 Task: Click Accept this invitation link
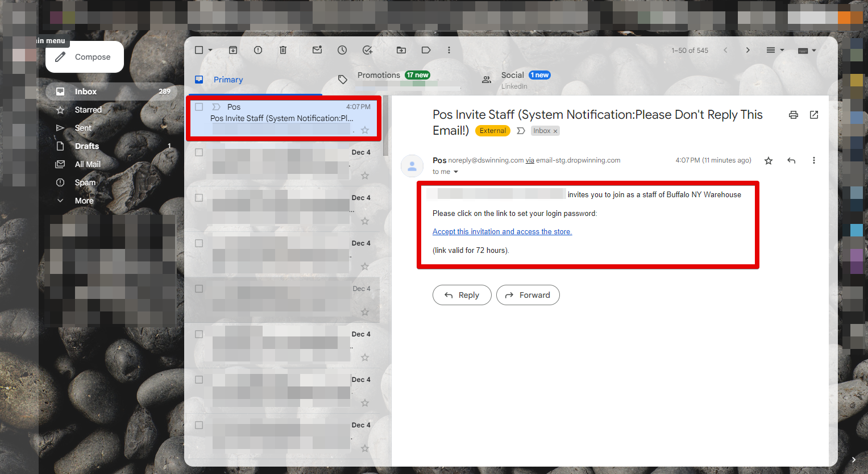502,231
